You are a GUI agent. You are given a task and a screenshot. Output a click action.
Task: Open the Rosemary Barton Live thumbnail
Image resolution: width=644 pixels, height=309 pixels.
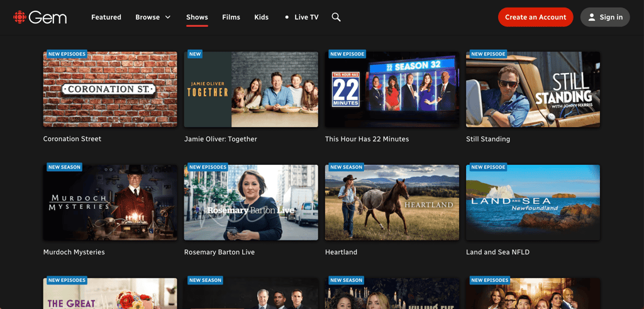[x=251, y=203]
